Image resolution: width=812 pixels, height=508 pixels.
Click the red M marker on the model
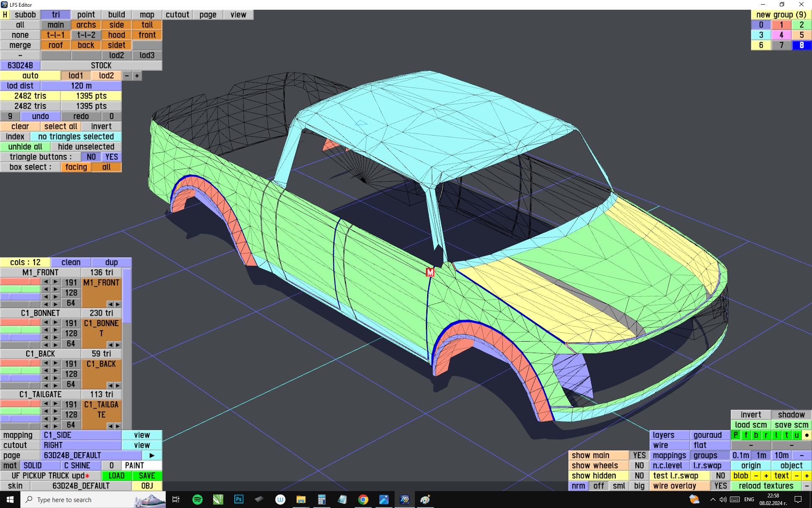(x=430, y=273)
